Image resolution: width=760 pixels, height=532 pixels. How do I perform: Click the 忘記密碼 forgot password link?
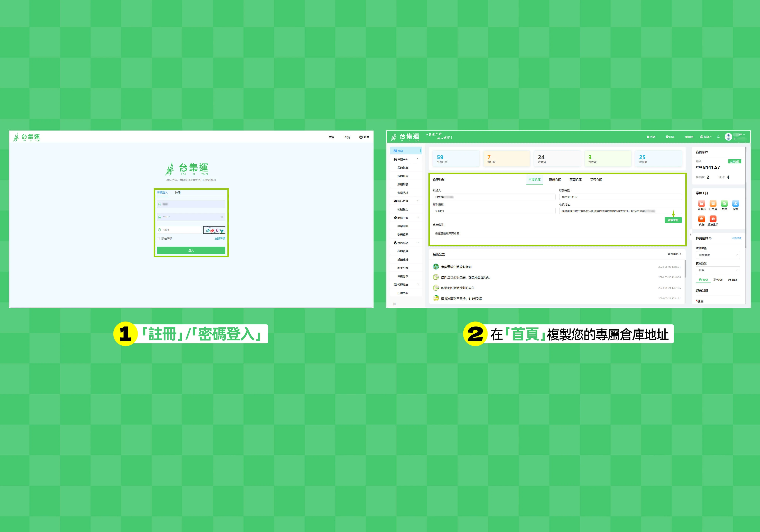pos(220,239)
